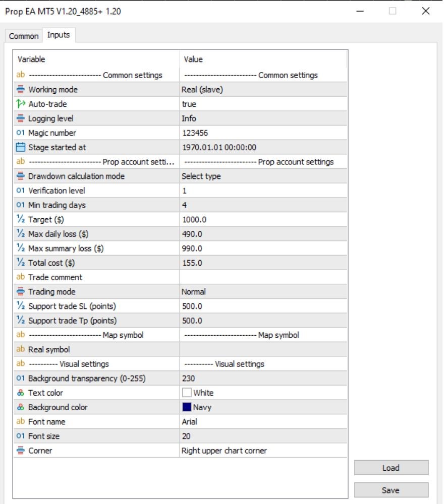Select the Stage started at date value

263,147
